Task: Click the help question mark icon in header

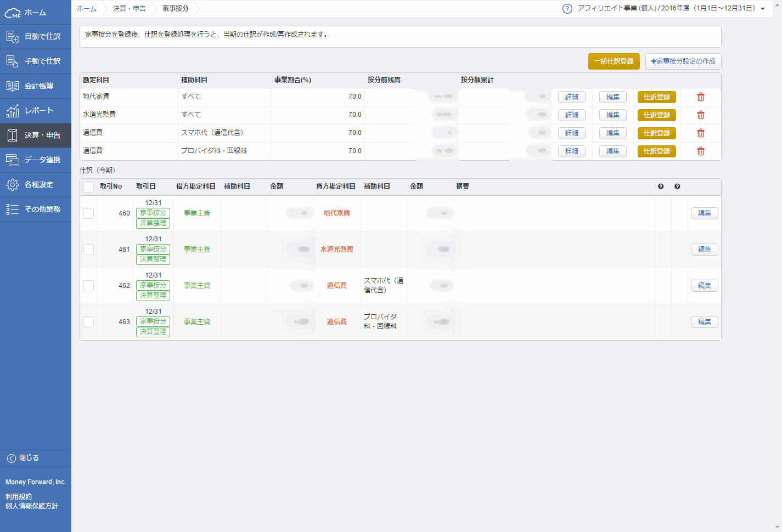Action: [567, 9]
